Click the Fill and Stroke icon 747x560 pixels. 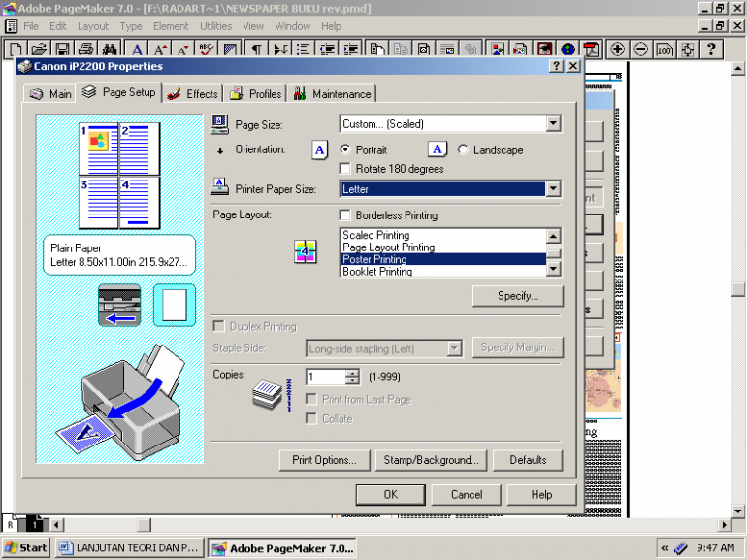coord(230,49)
